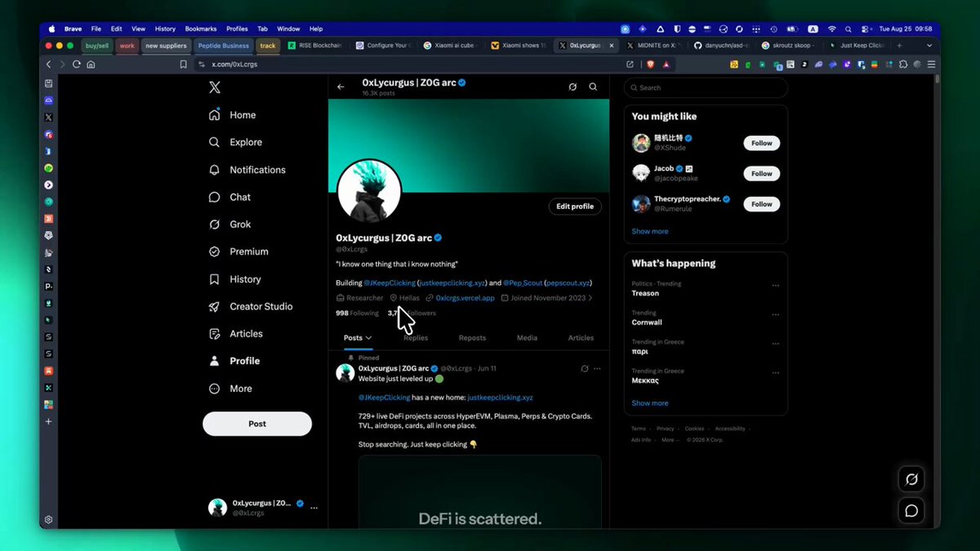The image size is (980, 551).
Task: Switch to Reposts tab
Action: 472,338
